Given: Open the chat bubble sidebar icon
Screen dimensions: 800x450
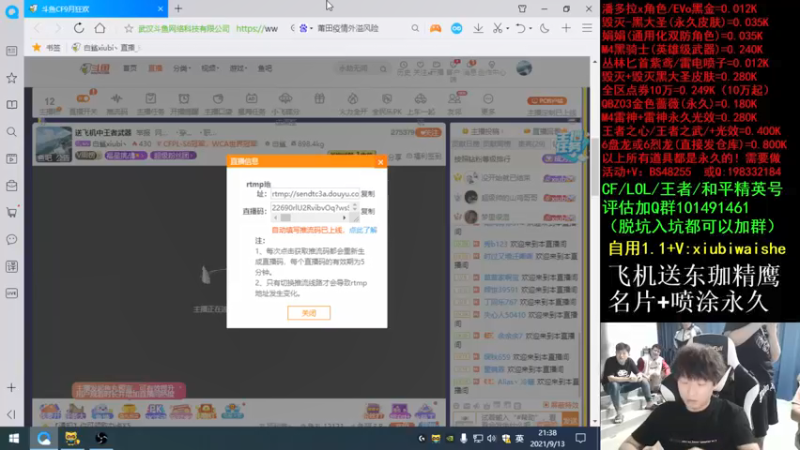Looking at the screenshot, I should 11,239.
